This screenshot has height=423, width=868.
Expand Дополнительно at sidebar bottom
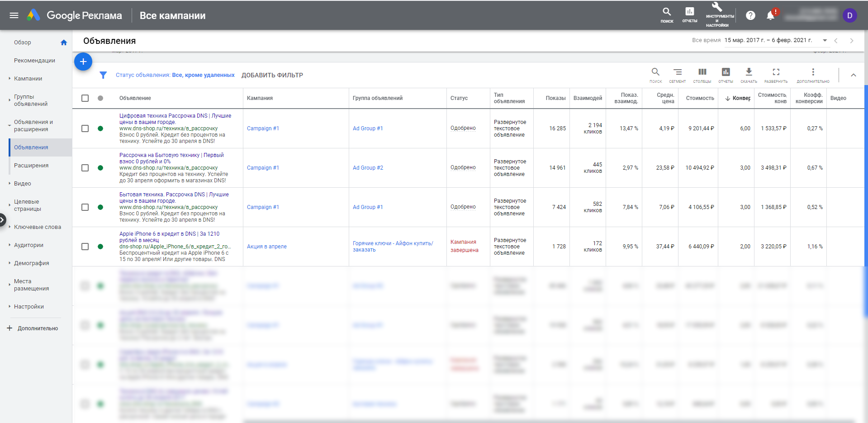(33, 328)
